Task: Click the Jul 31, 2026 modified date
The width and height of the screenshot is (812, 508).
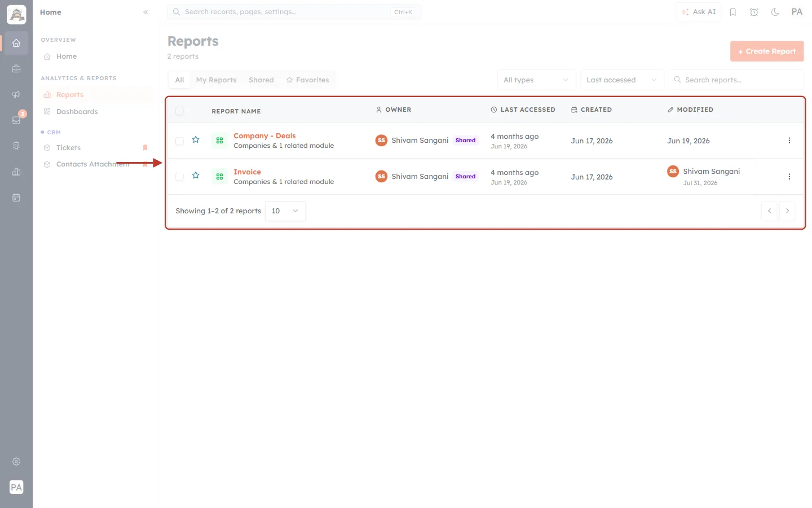Action: pos(700,183)
